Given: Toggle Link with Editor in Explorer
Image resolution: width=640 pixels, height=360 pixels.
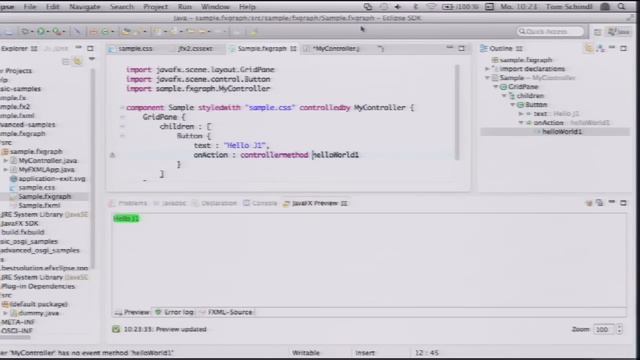Looking at the screenshot, I should click(x=78, y=62).
